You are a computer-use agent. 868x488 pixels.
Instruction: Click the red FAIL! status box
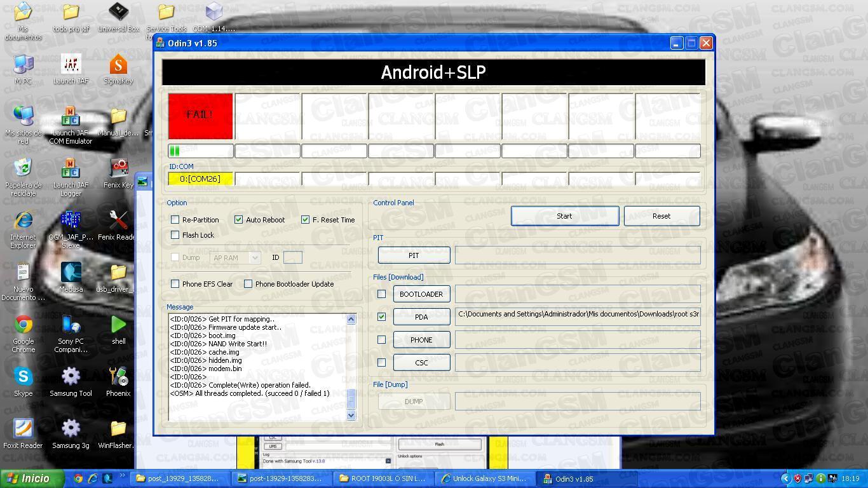coord(200,116)
